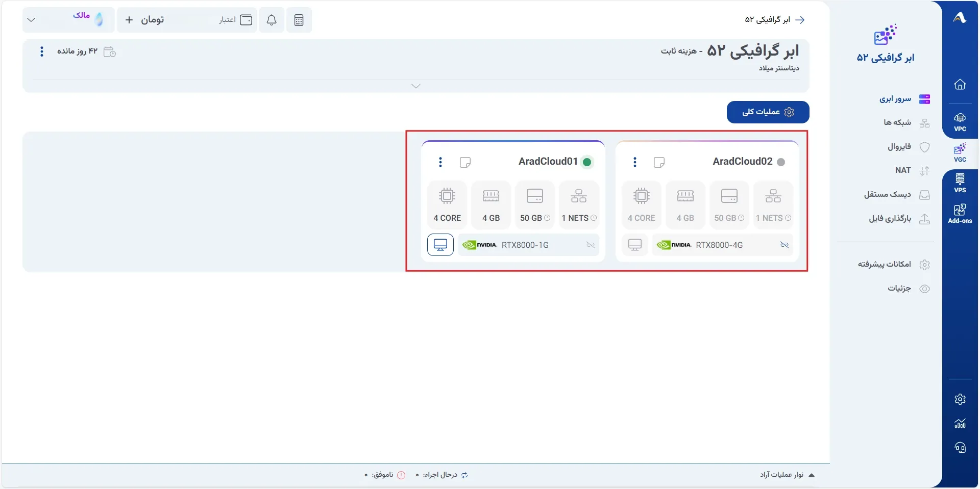980x489 pixels.
Task: Open جزئیات menu item
Action: pyautogui.click(x=909, y=289)
